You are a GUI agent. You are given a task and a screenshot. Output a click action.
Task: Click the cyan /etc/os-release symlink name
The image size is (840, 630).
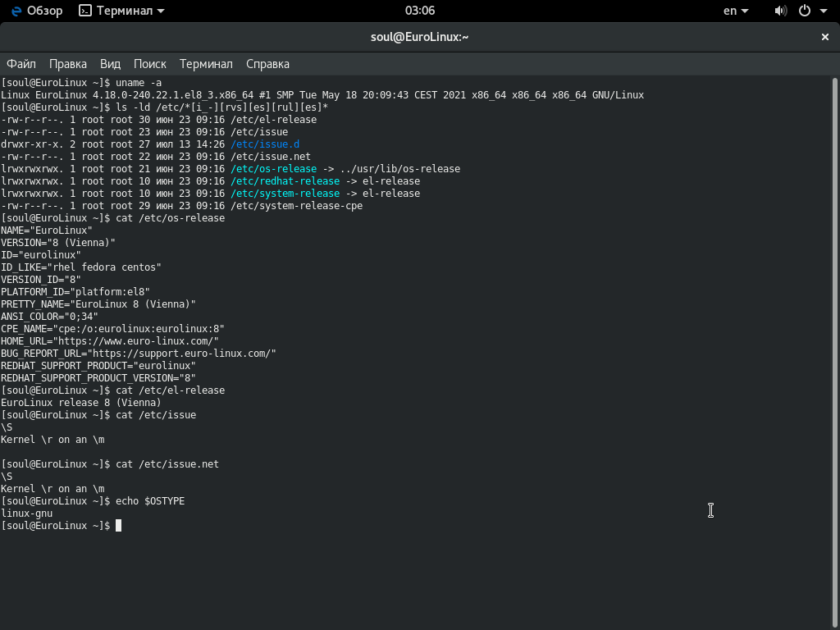coord(274,169)
